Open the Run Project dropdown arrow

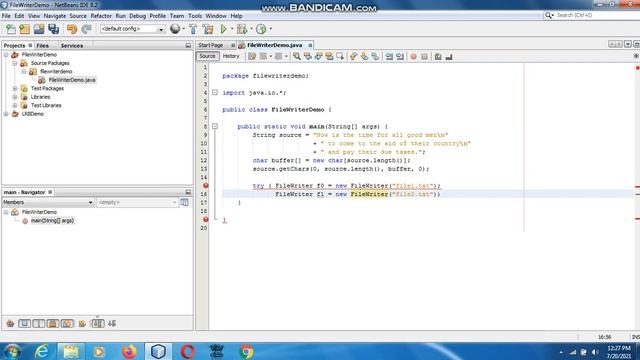click(232, 29)
